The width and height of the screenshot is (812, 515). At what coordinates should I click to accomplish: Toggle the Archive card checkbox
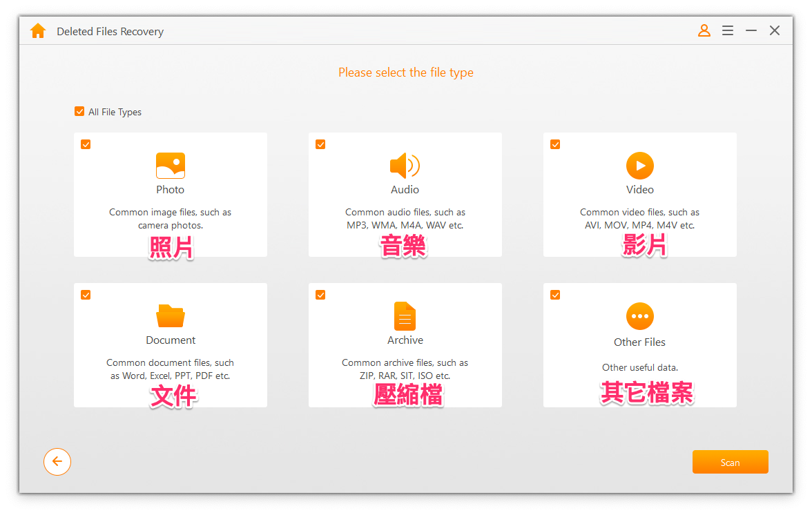[320, 295]
